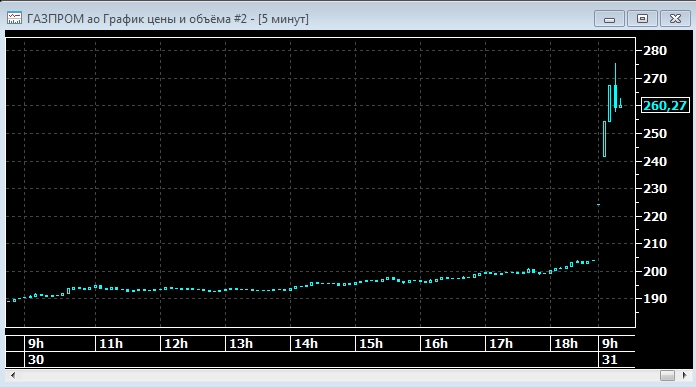
Task: Close the ГАЗПРОМ chart window
Action: pyautogui.click(x=675, y=19)
